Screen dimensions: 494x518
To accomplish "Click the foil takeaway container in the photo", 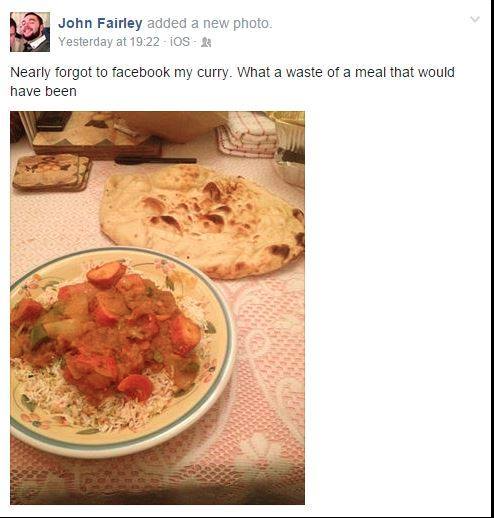I will pyautogui.click(x=289, y=150).
